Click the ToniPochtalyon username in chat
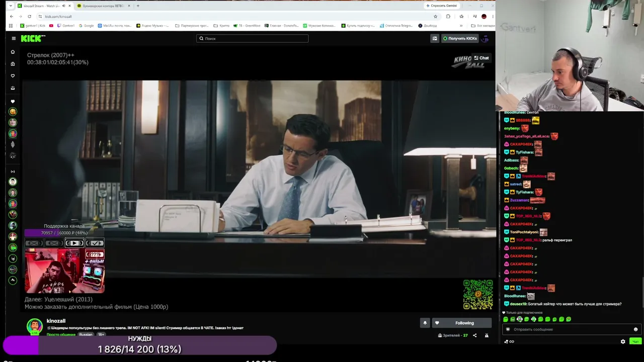 (x=524, y=232)
